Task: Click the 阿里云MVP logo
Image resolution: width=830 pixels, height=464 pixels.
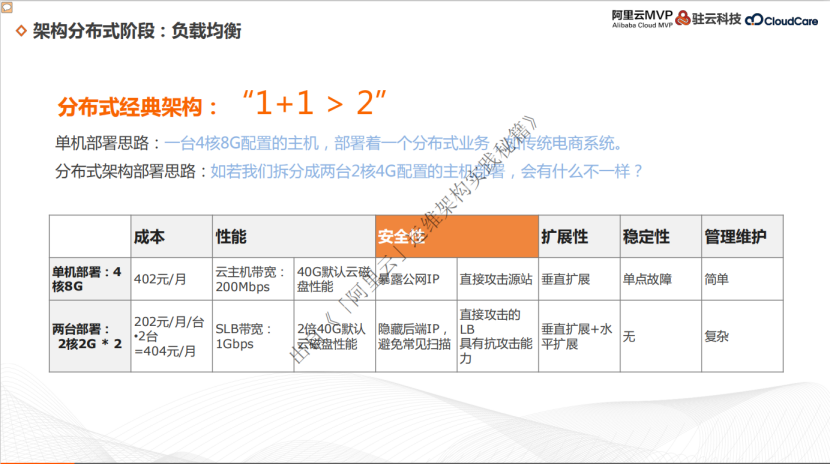Action: (642, 19)
